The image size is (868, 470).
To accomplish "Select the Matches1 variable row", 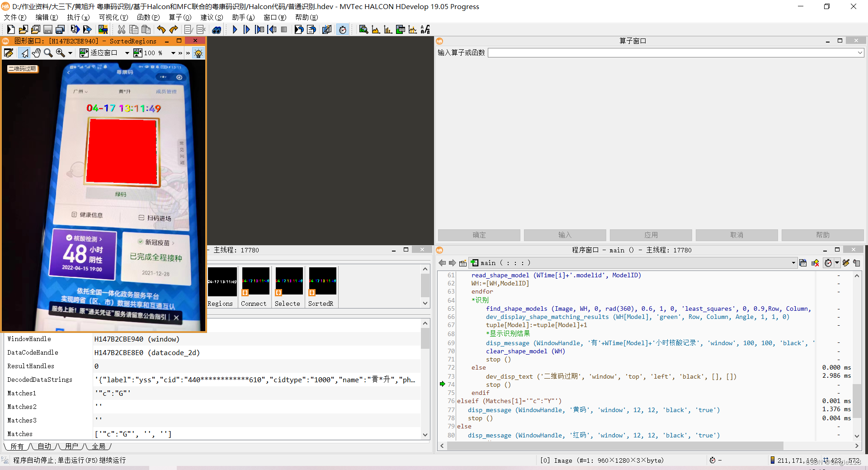I will pyautogui.click(x=212, y=393).
